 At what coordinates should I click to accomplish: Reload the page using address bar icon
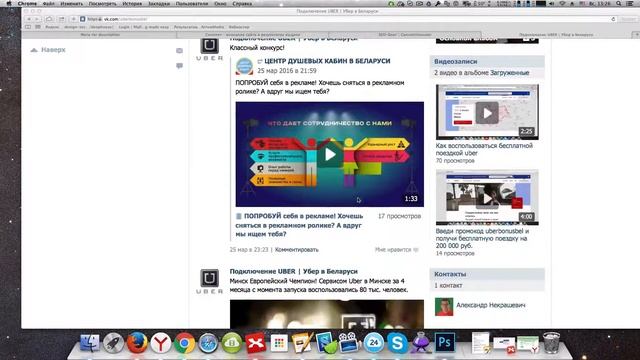(x=613, y=19)
